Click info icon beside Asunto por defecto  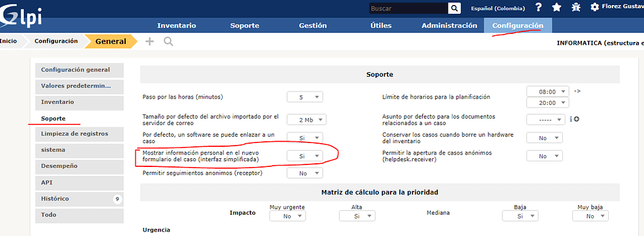click(x=570, y=119)
